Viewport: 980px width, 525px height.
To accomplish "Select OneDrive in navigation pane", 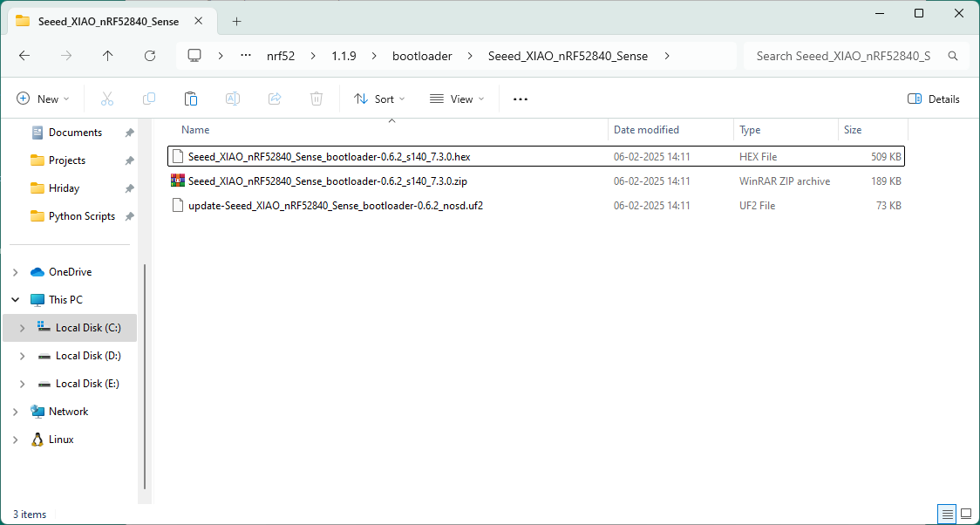I will (x=70, y=272).
